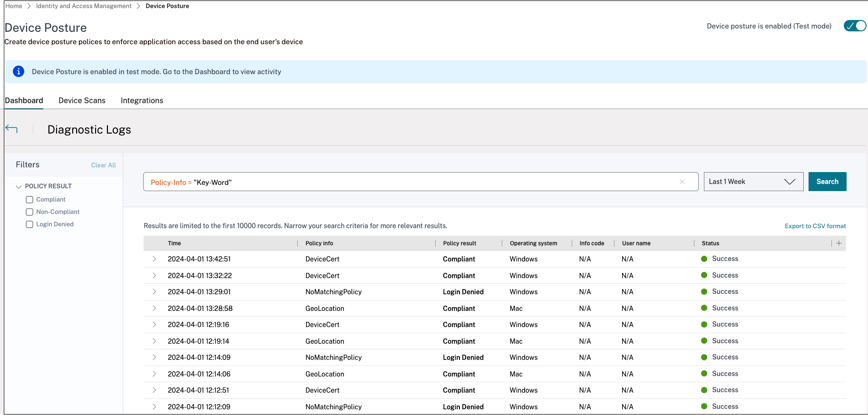Image resolution: width=868 pixels, height=415 pixels.
Task: Check the Compliant filter checkbox
Action: (29, 200)
